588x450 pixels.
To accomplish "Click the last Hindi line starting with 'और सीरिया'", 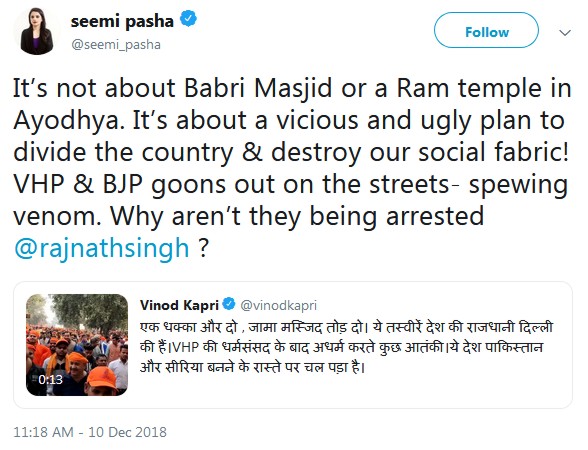I will pos(253,366).
